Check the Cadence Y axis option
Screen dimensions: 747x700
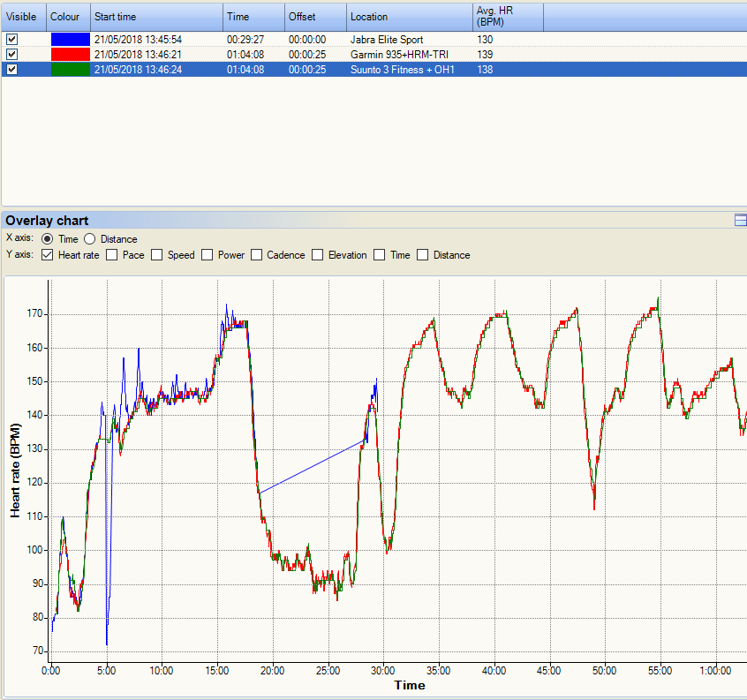pyautogui.click(x=257, y=255)
